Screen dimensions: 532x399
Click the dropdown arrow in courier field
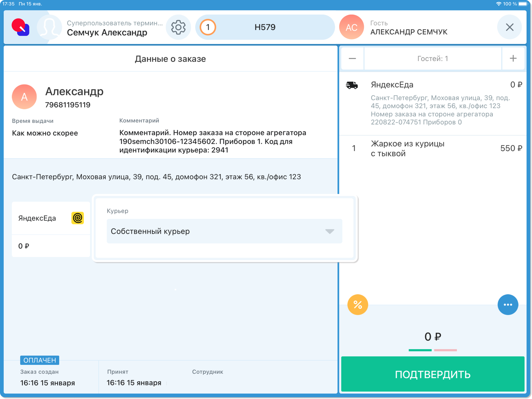click(x=330, y=231)
